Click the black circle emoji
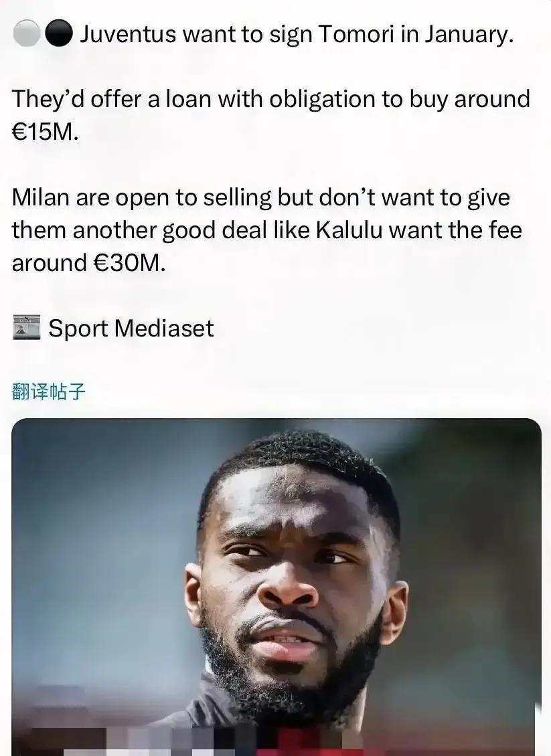551x756 pixels. point(59,33)
